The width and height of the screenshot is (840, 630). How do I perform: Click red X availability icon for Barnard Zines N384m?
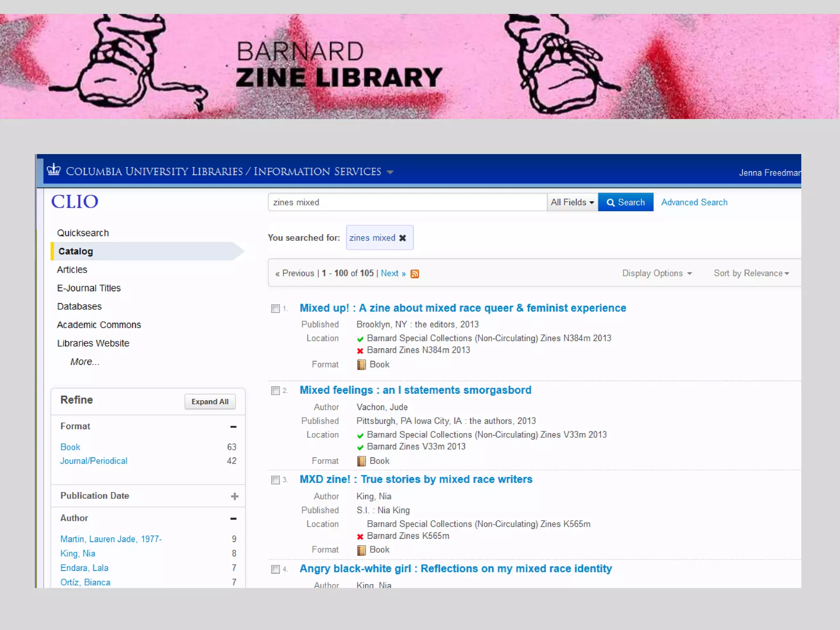point(360,351)
